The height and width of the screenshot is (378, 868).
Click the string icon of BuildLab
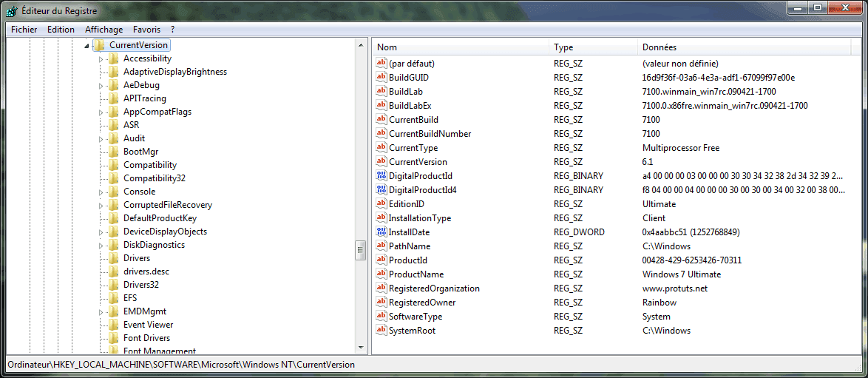tap(382, 91)
